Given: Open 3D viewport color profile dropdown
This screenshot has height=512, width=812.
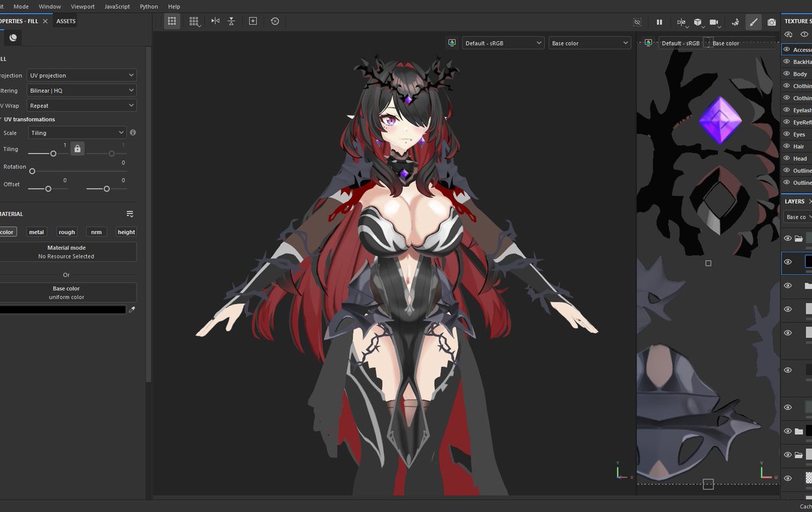Looking at the screenshot, I should tap(503, 43).
